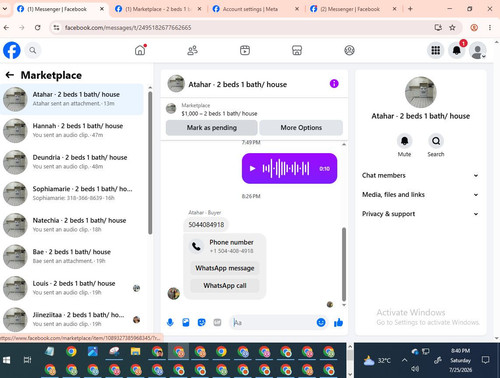Switch to the Marketplace - 2 beds tab
This screenshot has height=378, width=500.
click(157, 9)
